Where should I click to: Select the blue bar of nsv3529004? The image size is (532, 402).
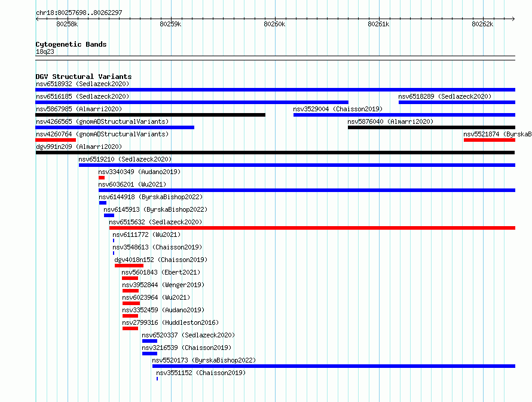(405, 115)
